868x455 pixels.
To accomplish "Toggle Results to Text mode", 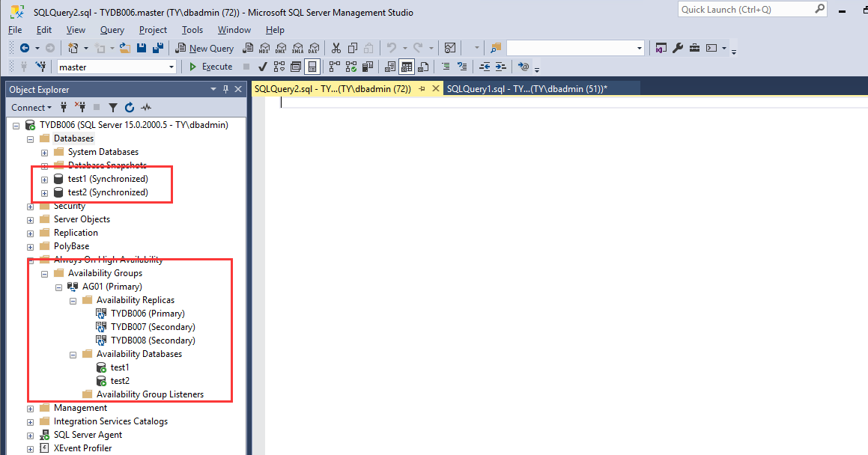I will [x=390, y=67].
